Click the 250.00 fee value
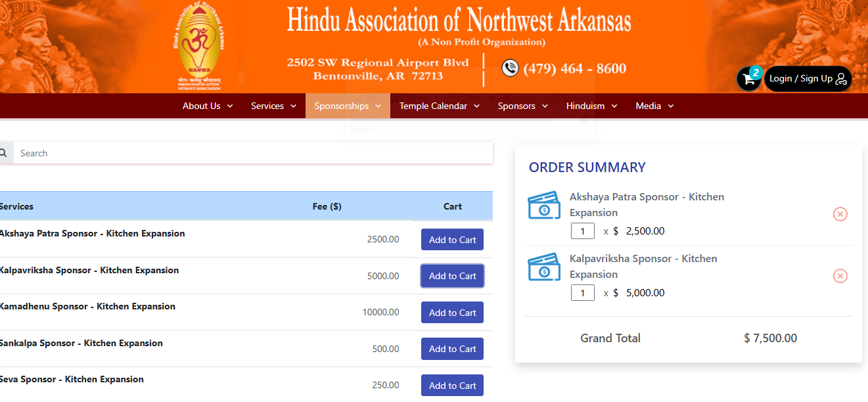868x402 pixels. pos(386,385)
